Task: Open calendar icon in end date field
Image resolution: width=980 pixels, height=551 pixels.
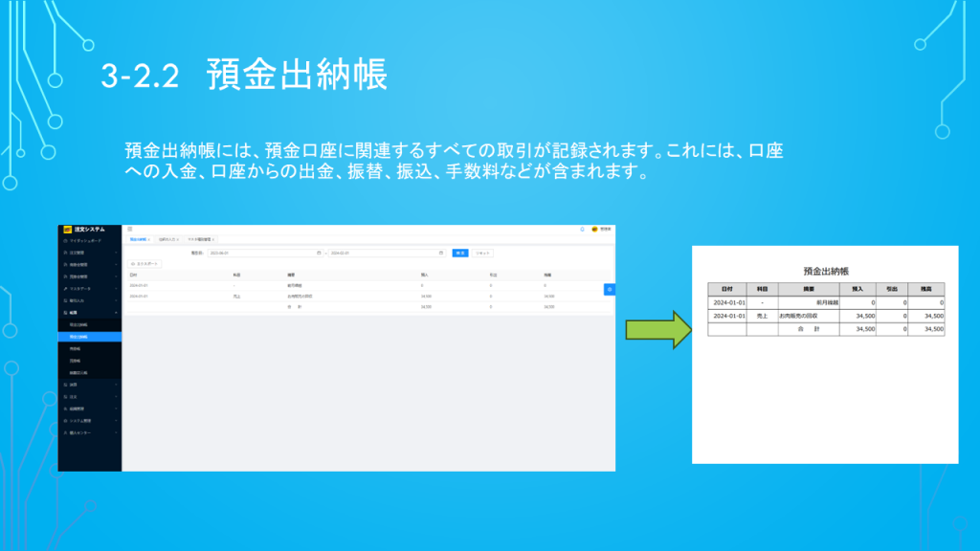Action: pyautogui.click(x=440, y=253)
